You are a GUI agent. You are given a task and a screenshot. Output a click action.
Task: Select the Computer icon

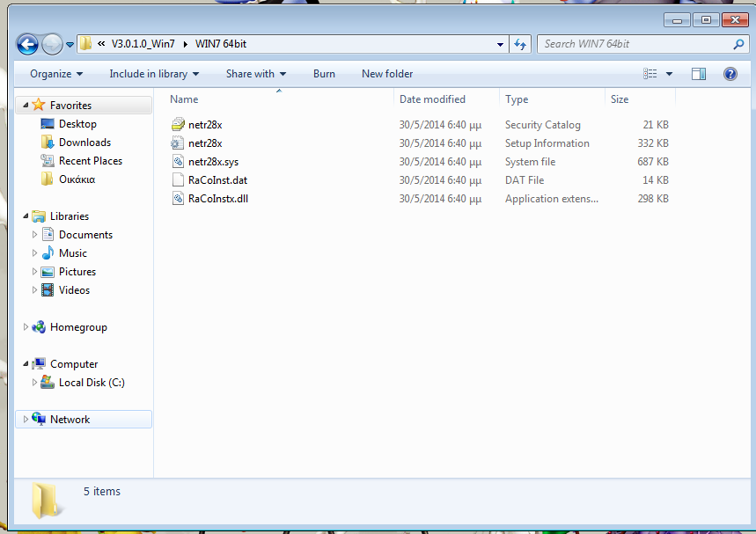(39, 364)
